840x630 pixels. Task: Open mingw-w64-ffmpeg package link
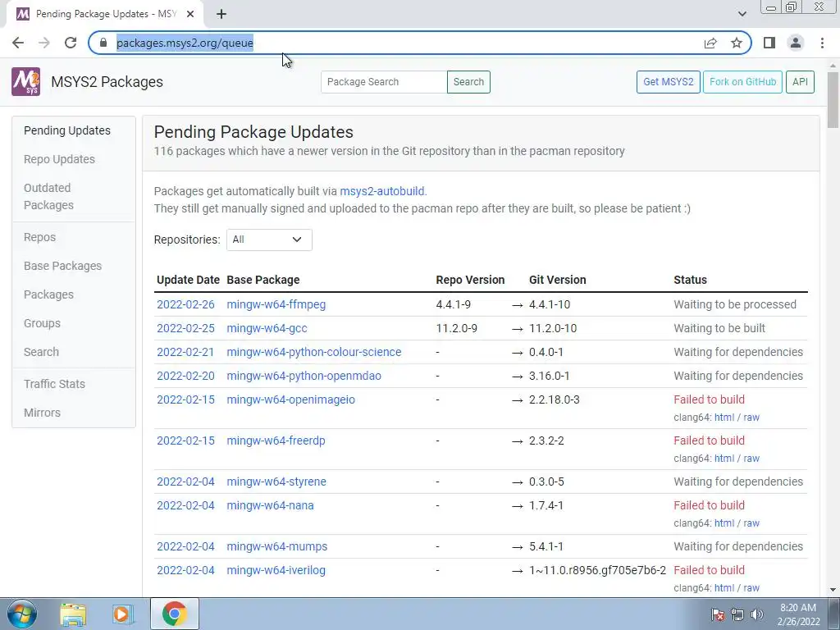[x=276, y=304]
